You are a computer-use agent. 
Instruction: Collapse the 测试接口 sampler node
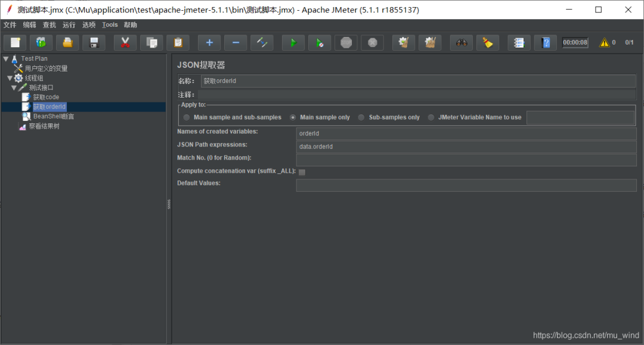coord(14,88)
